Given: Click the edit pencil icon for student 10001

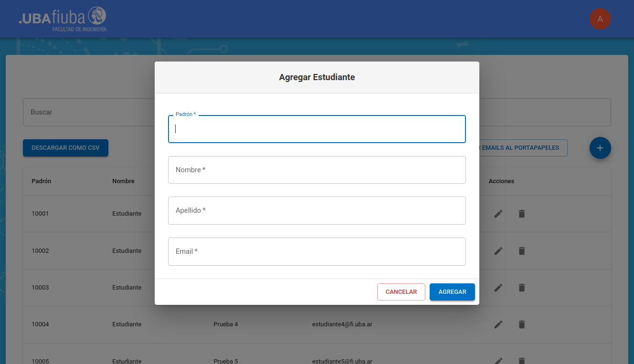Looking at the screenshot, I should pos(498,214).
